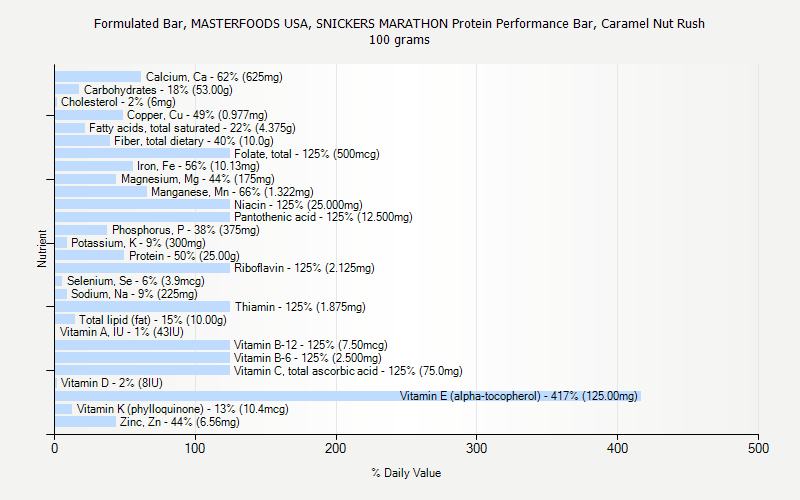
Task: Click Fatty acids, total saturated label
Action: [x=192, y=128]
